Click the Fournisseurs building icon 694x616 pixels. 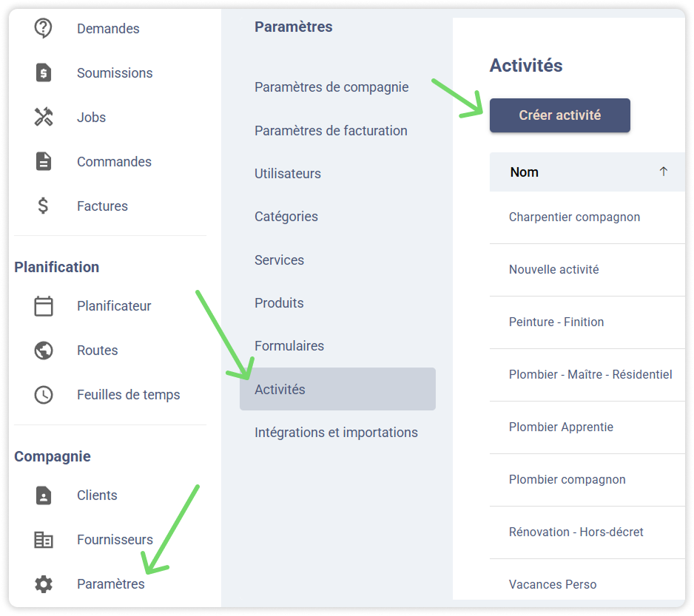point(44,540)
